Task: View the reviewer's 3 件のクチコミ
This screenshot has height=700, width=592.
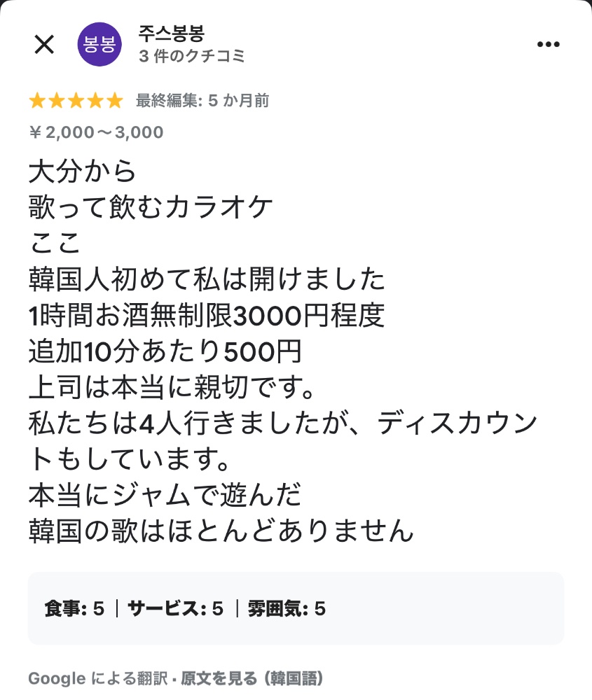Action: [193, 57]
